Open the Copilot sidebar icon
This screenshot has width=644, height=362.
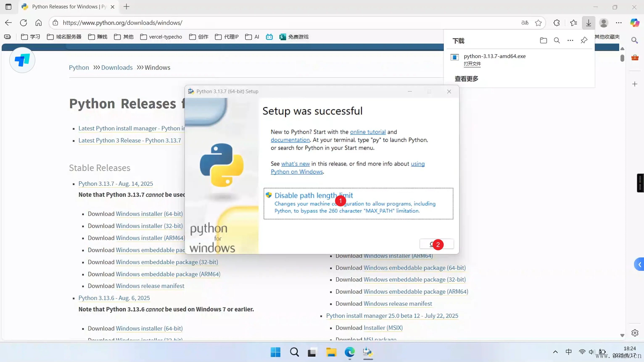coord(635,23)
